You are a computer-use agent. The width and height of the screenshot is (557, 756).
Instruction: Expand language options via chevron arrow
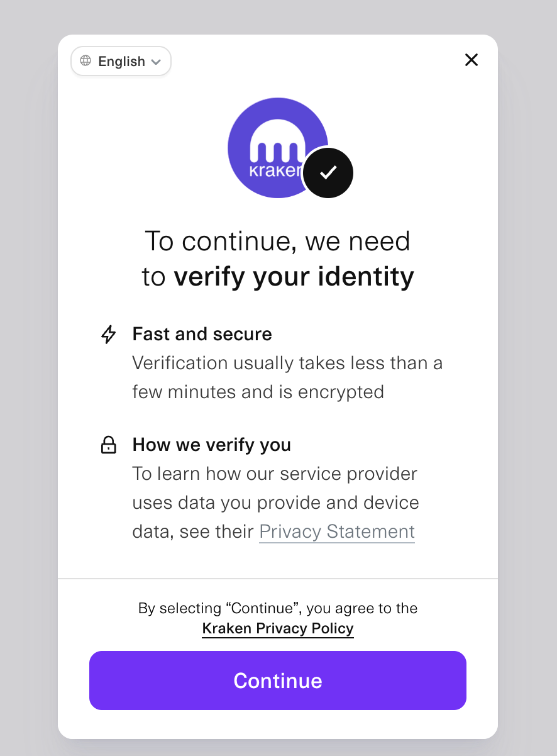(157, 62)
